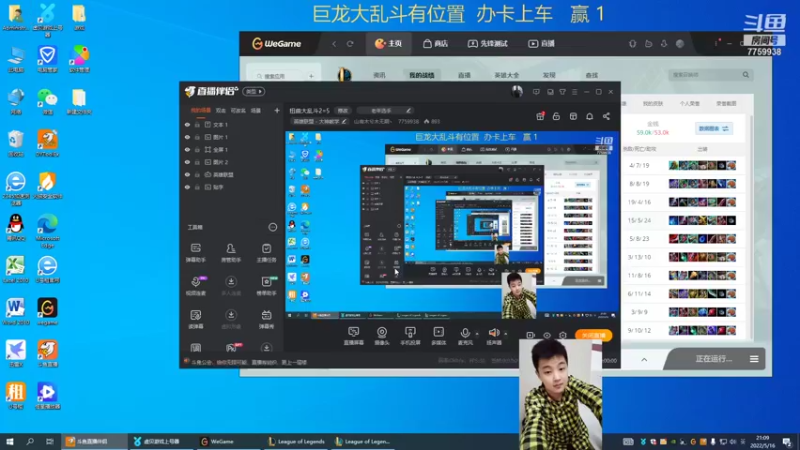Lock the 全屏 1 source layer
The width and height of the screenshot is (800, 450).
(x=197, y=149)
